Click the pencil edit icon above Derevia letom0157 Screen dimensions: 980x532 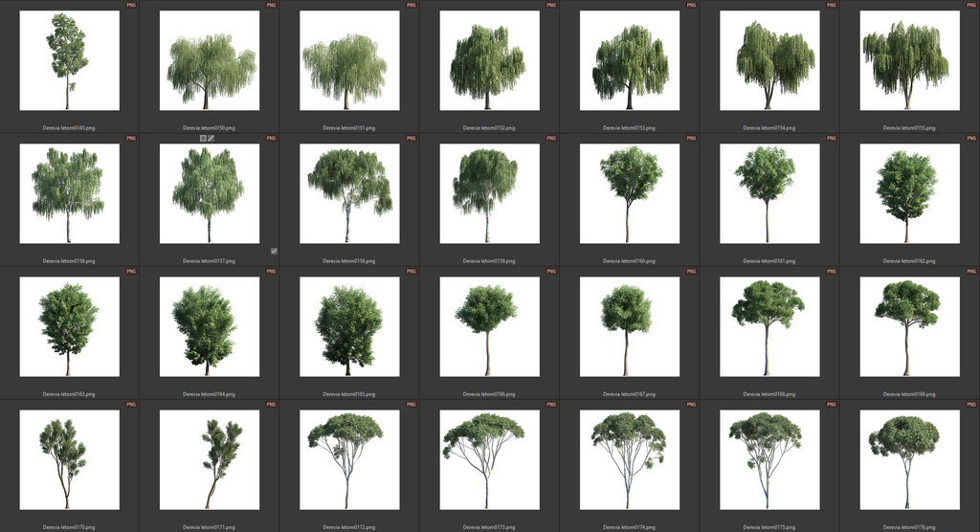click(212, 138)
